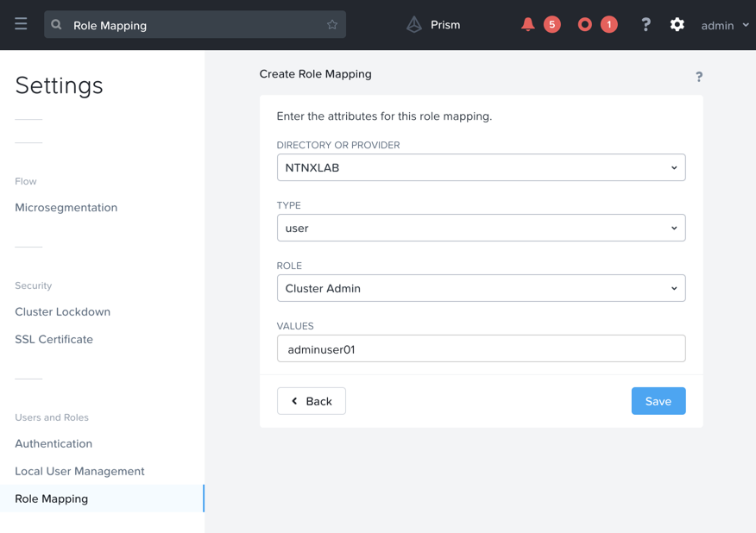Click the Create Role Mapping help icon
Viewport: 756px width, 533px height.
coord(699,77)
